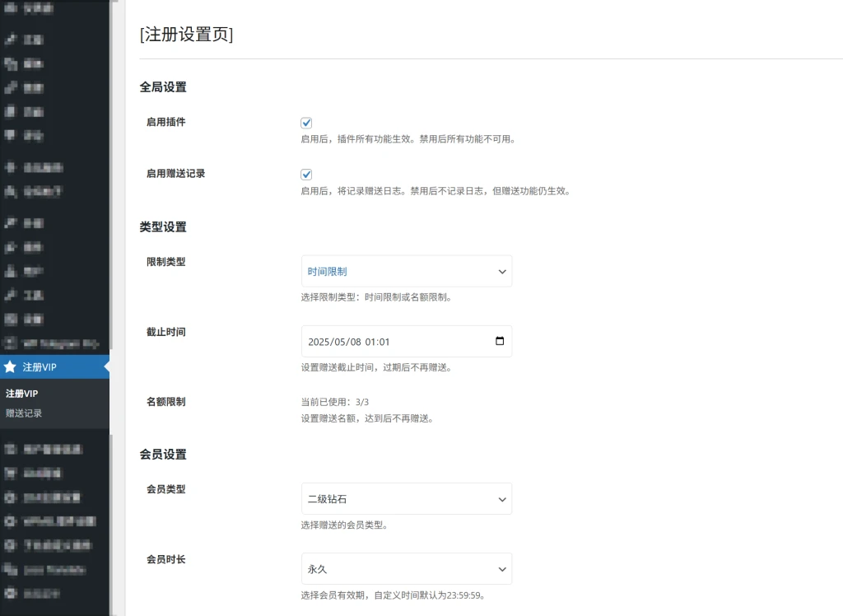Click the hint 选择赠送的会员类型
This screenshot has width=843, height=616.
pyautogui.click(x=344, y=525)
